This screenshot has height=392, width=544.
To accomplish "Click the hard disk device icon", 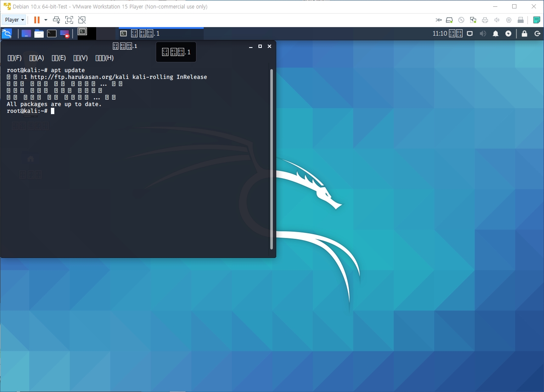I will (x=449, y=20).
